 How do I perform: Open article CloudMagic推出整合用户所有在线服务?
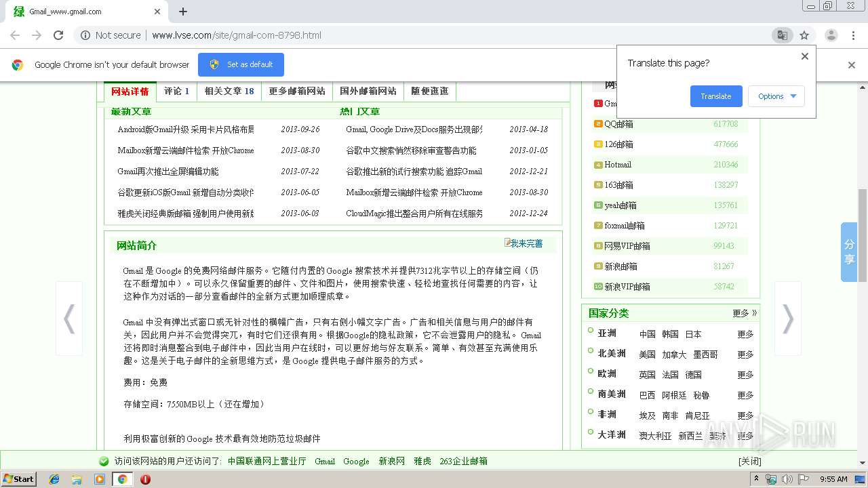coord(414,213)
